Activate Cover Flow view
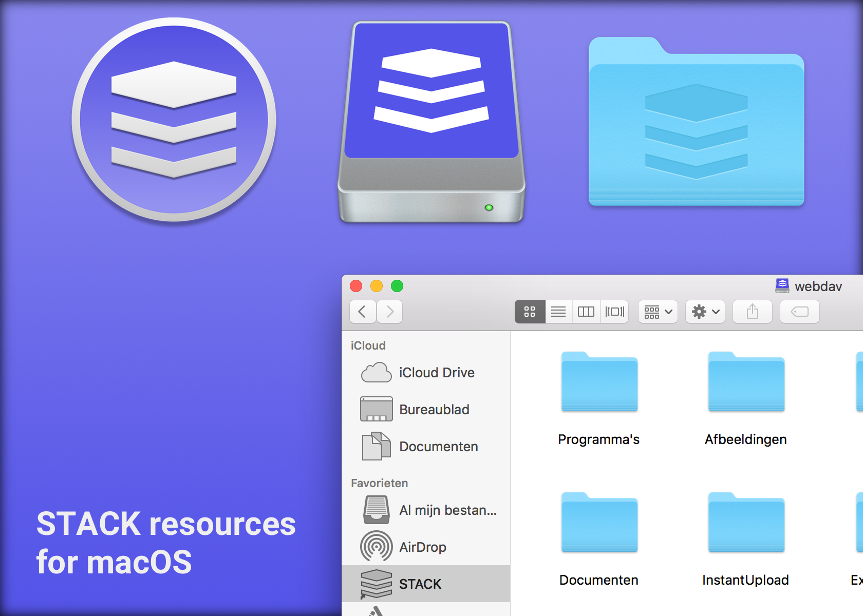863x616 pixels. tap(614, 312)
